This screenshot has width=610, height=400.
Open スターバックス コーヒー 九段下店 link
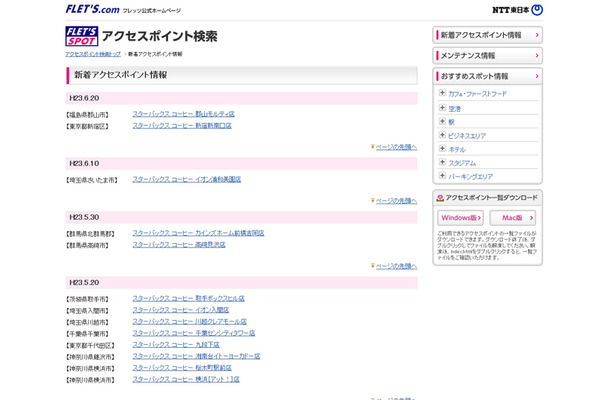click(176, 345)
